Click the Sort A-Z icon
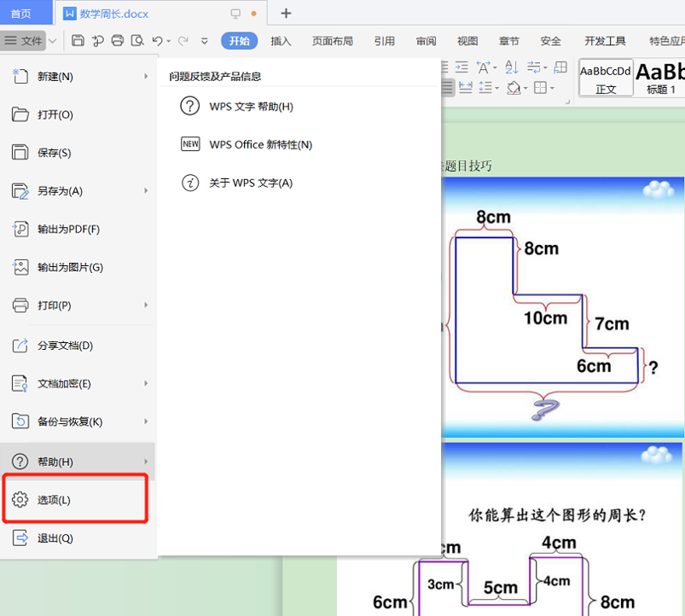 coord(512,67)
